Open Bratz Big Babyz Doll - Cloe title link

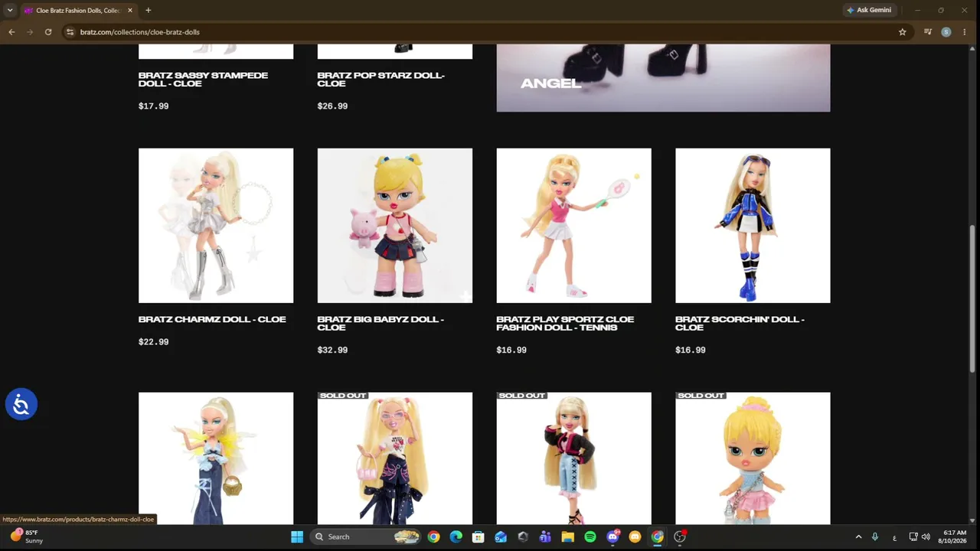click(381, 323)
